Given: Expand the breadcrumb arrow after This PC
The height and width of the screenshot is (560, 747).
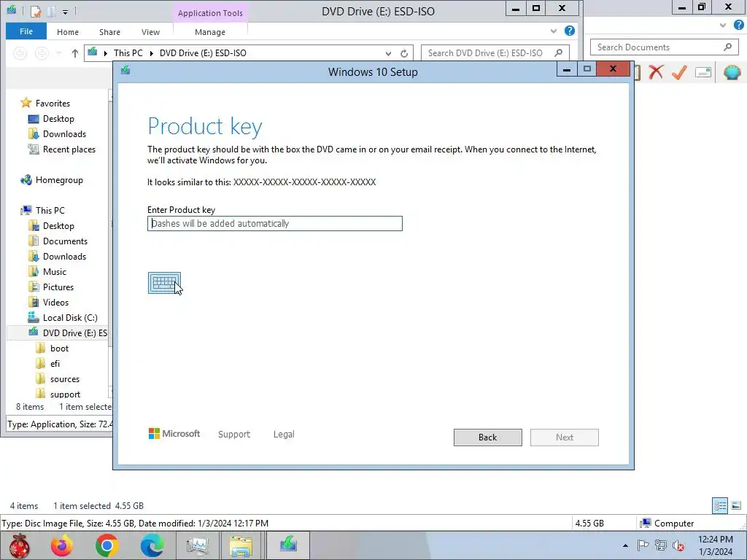Looking at the screenshot, I should pos(152,53).
